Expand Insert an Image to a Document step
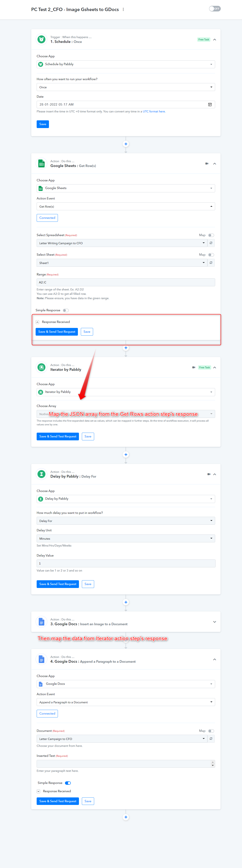The image size is (242, 868). pos(215,622)
